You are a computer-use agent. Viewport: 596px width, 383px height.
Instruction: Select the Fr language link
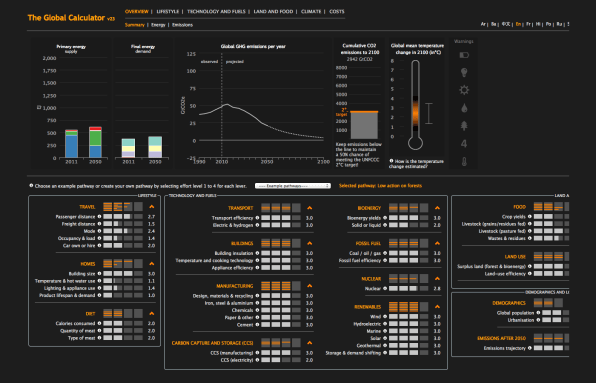[528, 24]
